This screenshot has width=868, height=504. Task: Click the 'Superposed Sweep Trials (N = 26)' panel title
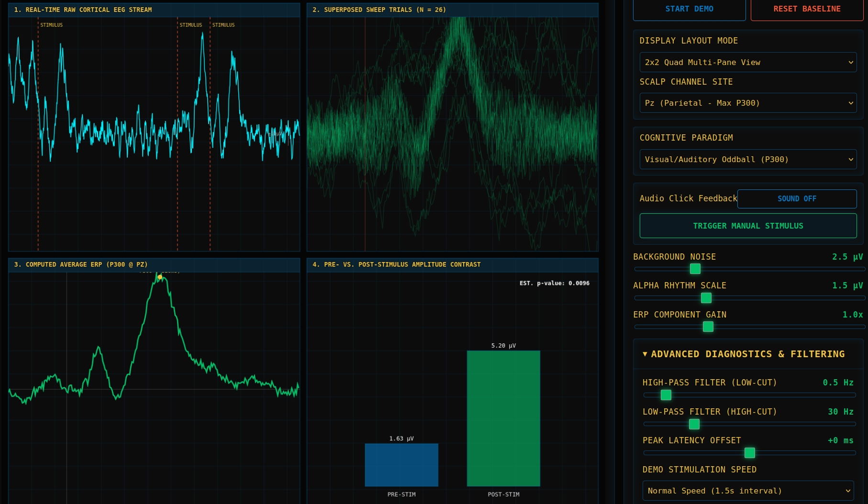coord(379,10)
